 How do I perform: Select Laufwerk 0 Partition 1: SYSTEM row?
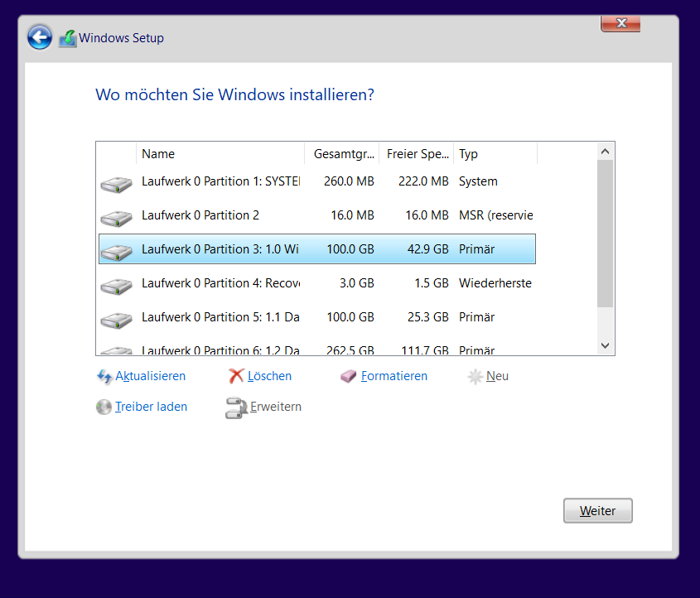click(317, 181)
